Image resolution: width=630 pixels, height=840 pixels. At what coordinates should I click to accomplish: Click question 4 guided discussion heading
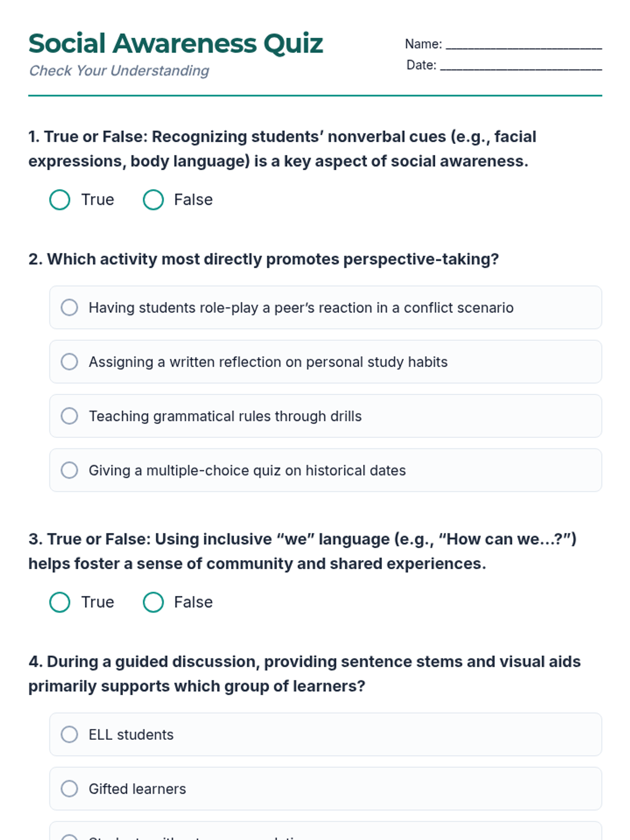pyautogui.click(x=304, y=674)
